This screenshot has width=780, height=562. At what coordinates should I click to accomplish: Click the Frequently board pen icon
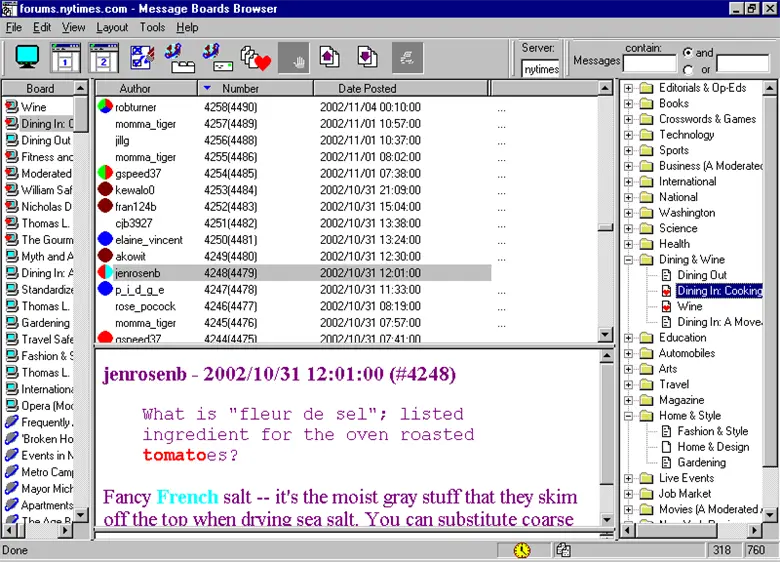[x=11, y=422]
